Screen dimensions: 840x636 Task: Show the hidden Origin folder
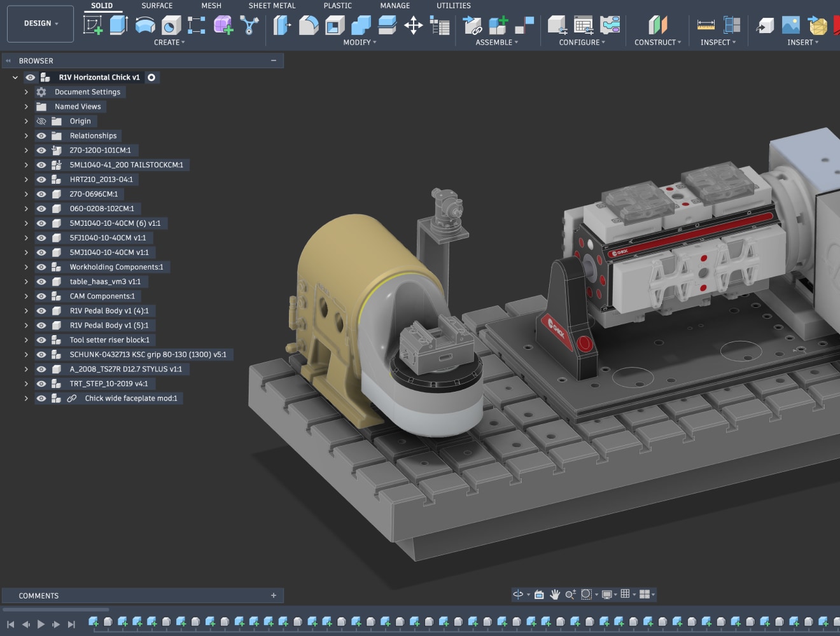(x=41, y=121)
